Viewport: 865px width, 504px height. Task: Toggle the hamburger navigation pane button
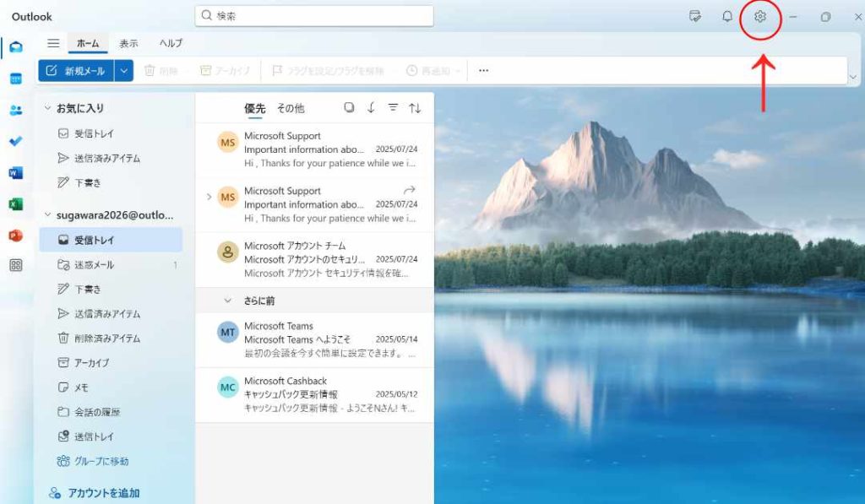pos(53,43)
